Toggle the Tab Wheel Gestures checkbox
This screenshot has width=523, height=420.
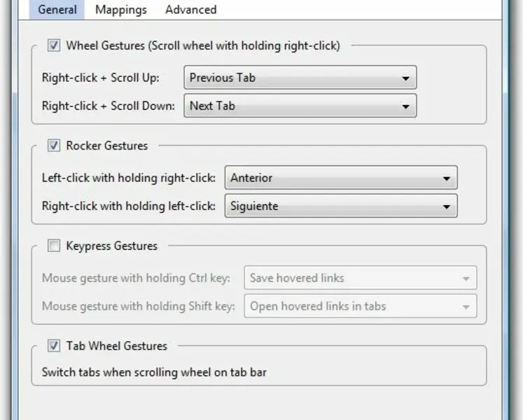point(54,346)
